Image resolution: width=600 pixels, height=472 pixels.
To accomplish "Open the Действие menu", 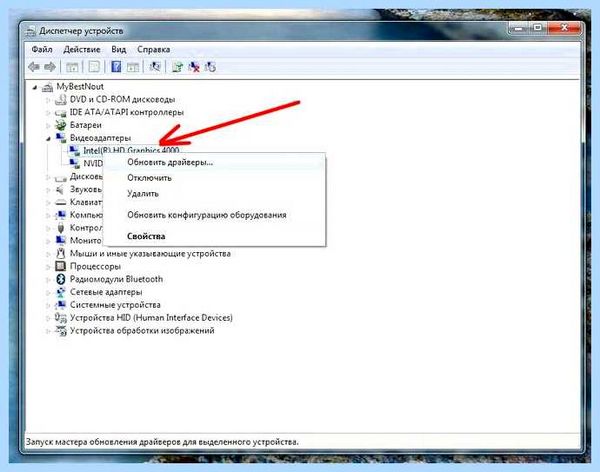I will tap(82, 49).
